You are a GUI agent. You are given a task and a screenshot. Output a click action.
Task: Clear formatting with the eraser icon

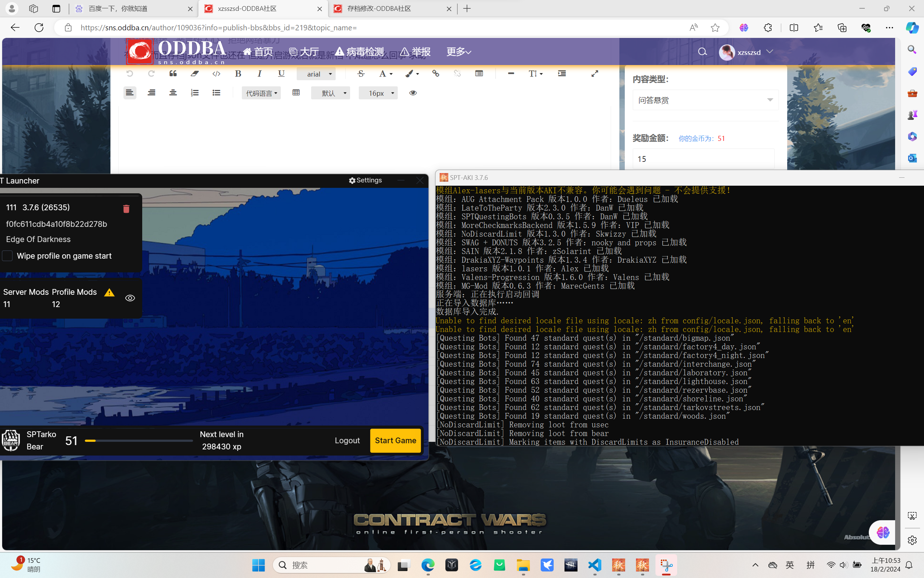195,73
